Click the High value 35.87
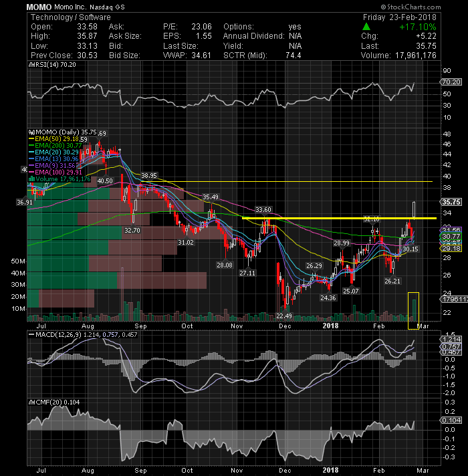The width and height of the screenshot is (468, 476). click(x=87, y=36)
